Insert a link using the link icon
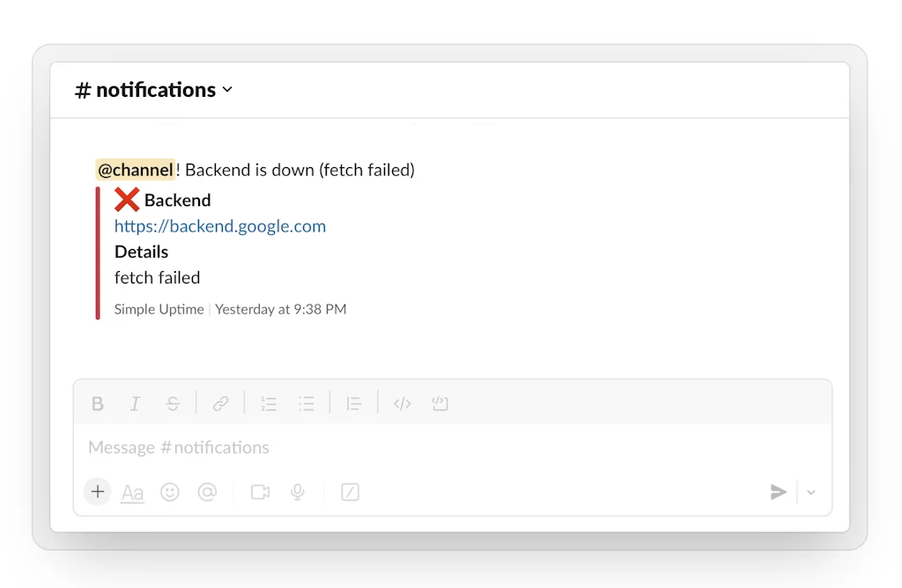 tap(219, 403)
